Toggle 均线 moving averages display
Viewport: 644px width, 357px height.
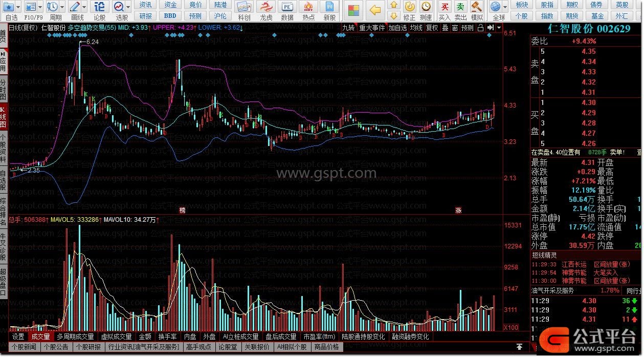click(416, 28)
